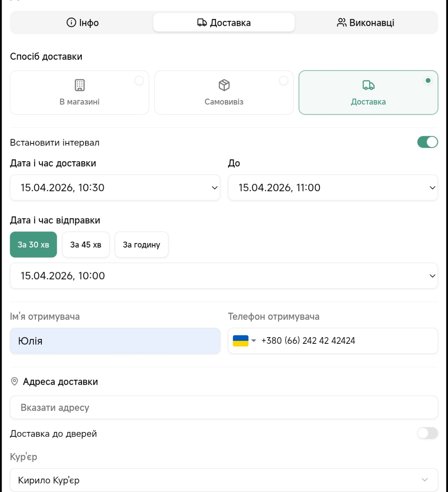Click the truck icon on the Доставка tab

(202, 23)
